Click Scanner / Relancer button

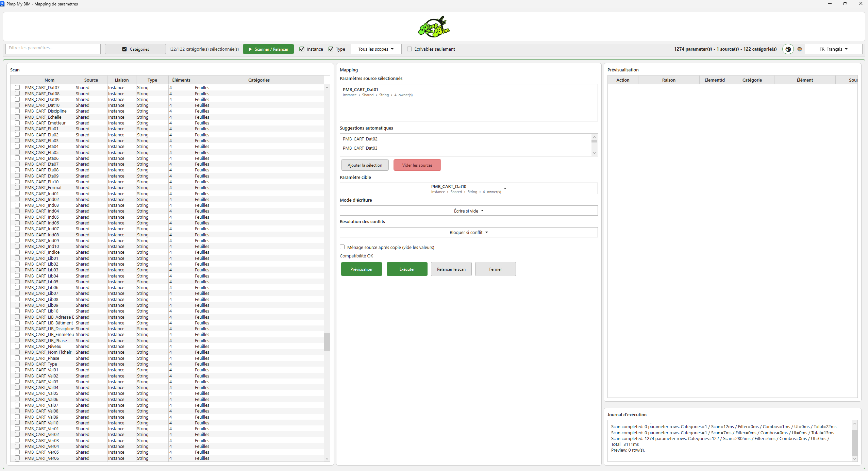tap(268, 49)
